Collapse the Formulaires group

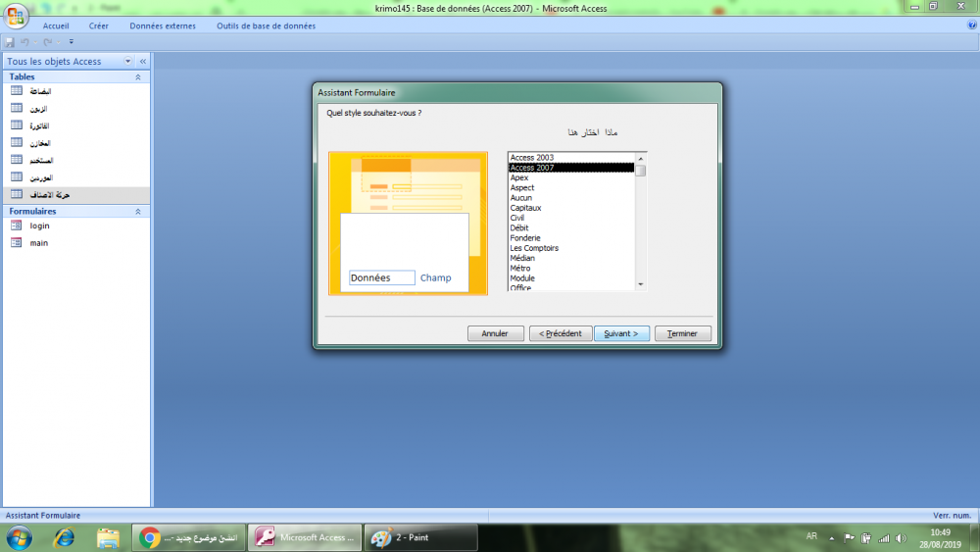138,212
